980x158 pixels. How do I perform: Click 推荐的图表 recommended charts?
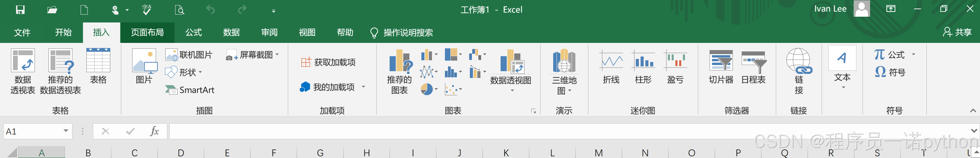pos(400,72)
